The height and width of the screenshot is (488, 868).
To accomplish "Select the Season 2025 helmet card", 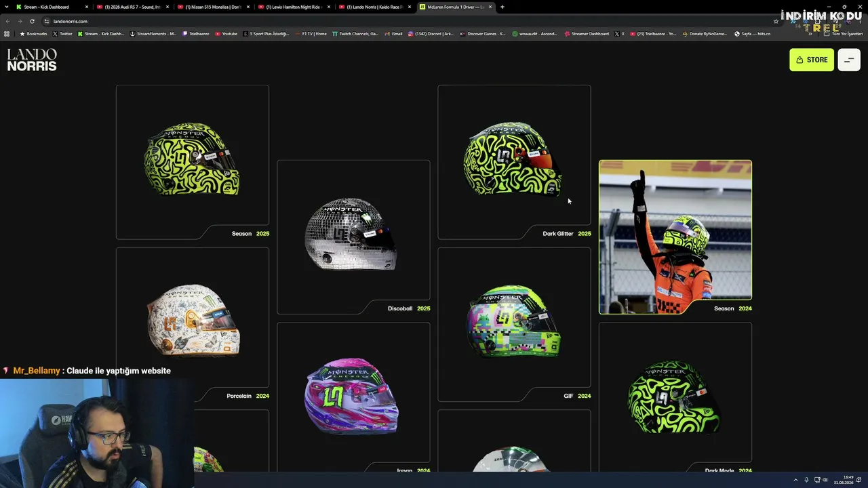I will pos(193,162).
